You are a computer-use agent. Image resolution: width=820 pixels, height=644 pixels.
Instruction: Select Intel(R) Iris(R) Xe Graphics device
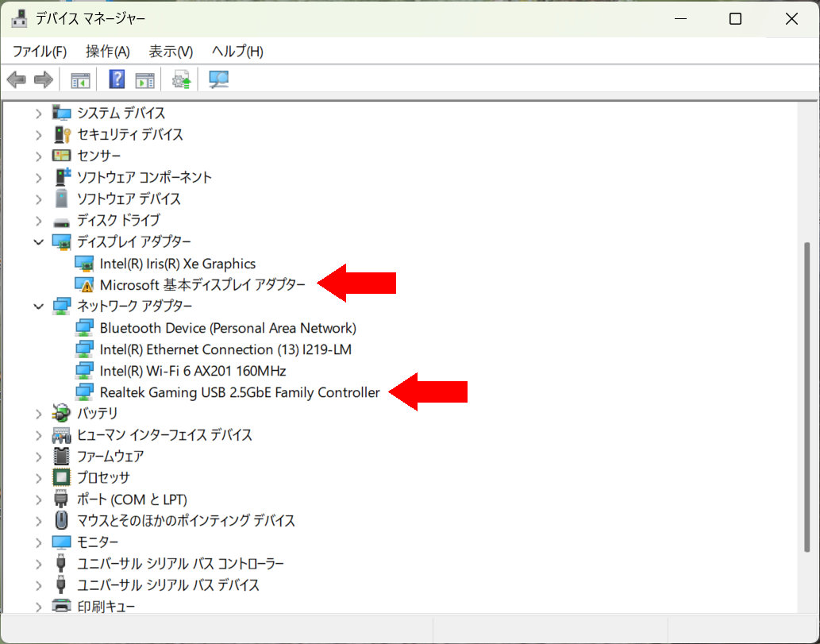point(177,264)
